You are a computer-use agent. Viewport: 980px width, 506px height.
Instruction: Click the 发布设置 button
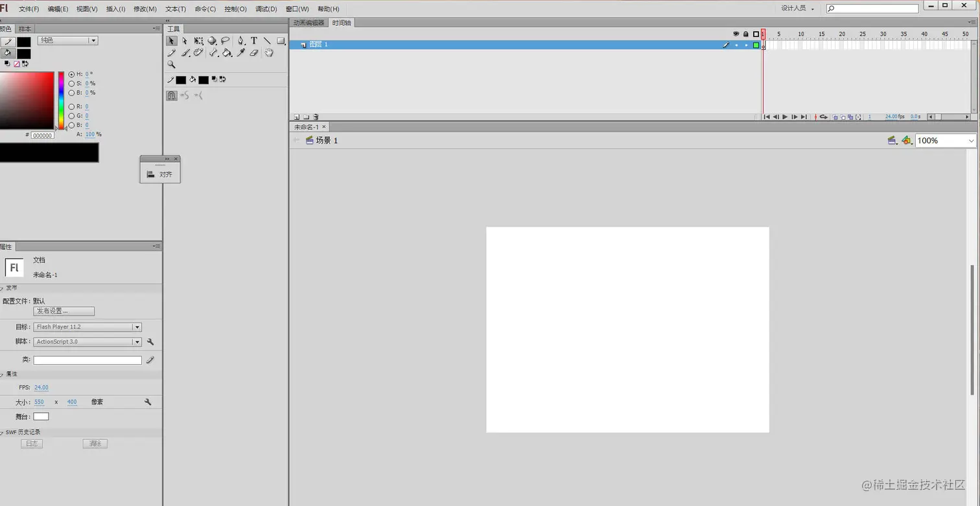(64, 311)
